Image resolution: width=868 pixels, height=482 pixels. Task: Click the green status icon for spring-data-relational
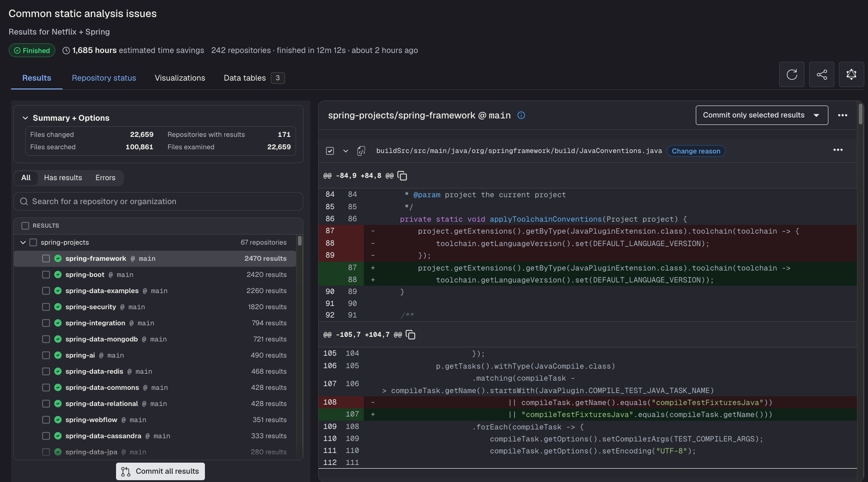(58, 404)
